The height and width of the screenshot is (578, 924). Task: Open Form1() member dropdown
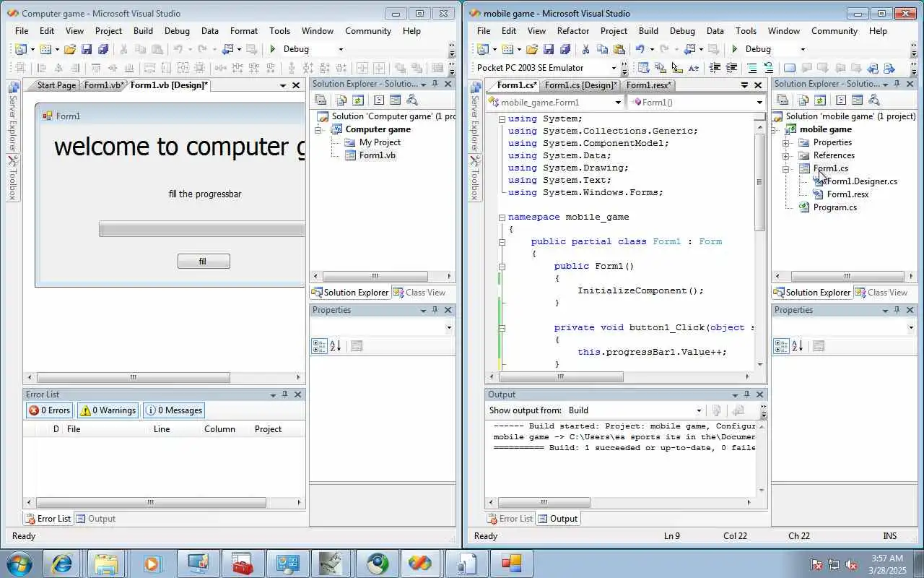(759, 103)
